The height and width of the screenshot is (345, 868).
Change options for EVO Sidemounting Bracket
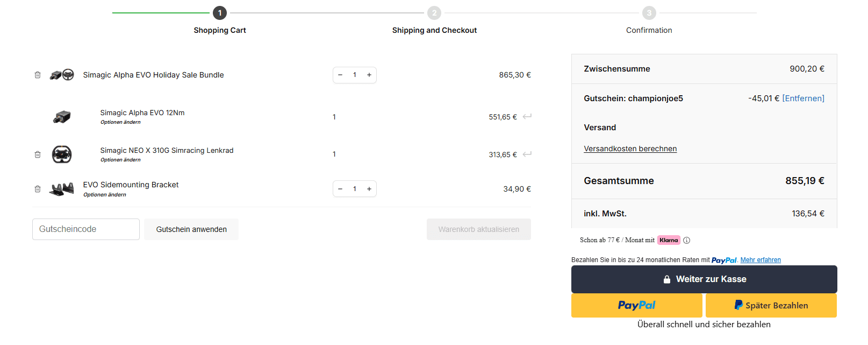click(x=105, y=195)
